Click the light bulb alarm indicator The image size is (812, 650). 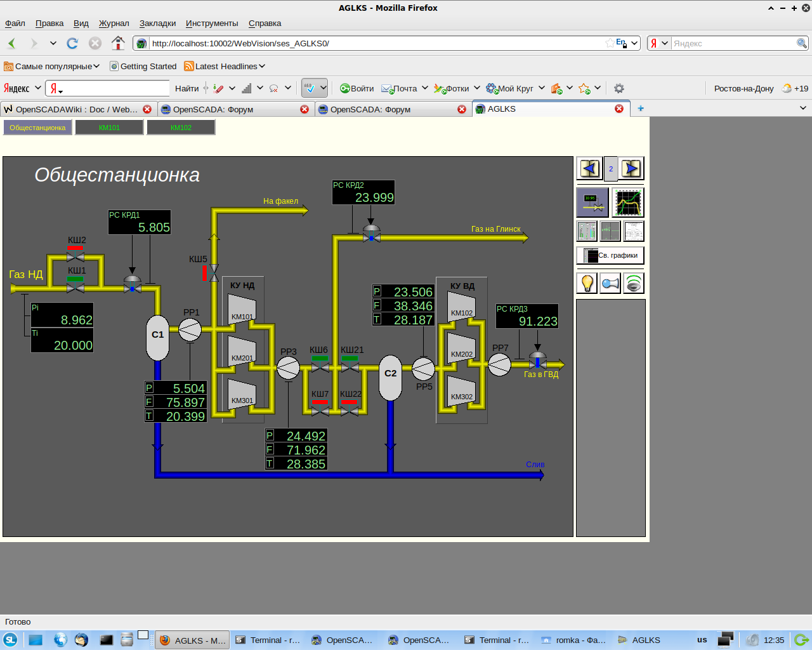[x=587, y=283]
